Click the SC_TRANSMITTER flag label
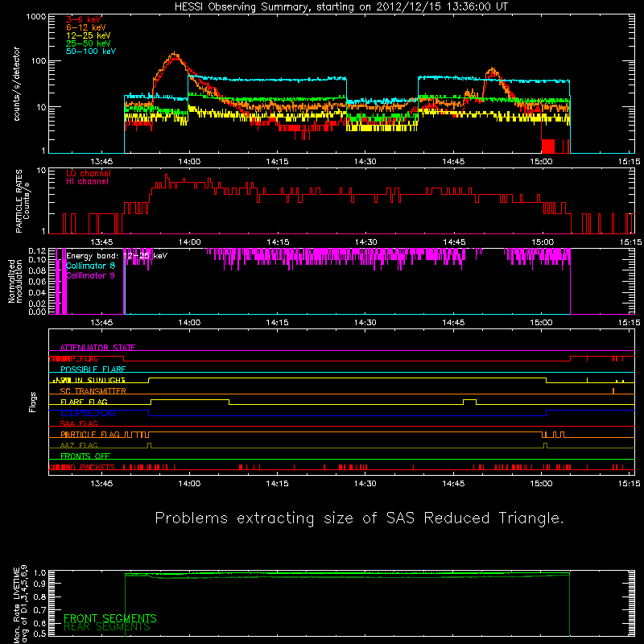The height and width of the screenshot is (644, 644). 93,391
